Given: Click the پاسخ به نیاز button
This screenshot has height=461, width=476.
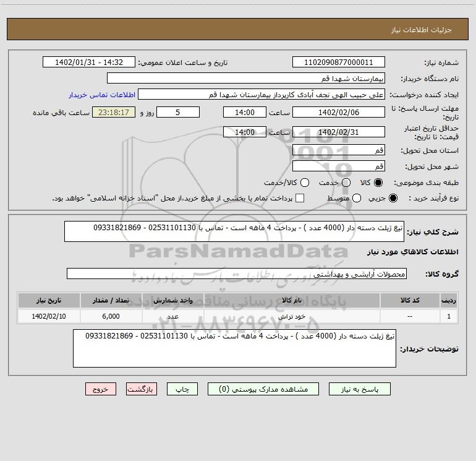Looking at the screenshot, I should [359, 389].
